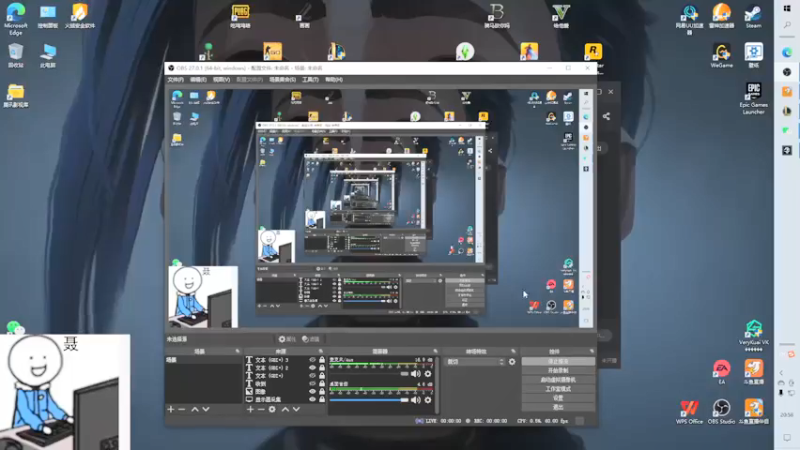Click 滤镜 button above the Sources panel

point(311,339)
